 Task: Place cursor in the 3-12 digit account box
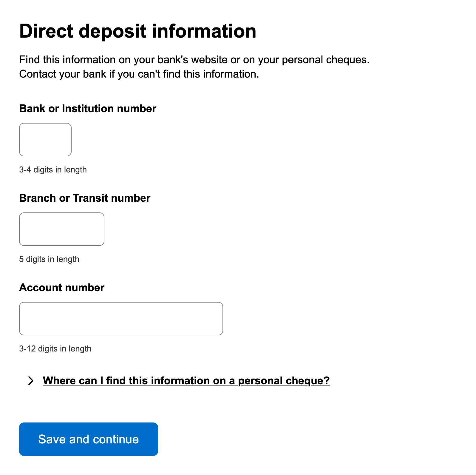[x=121, y=319]
